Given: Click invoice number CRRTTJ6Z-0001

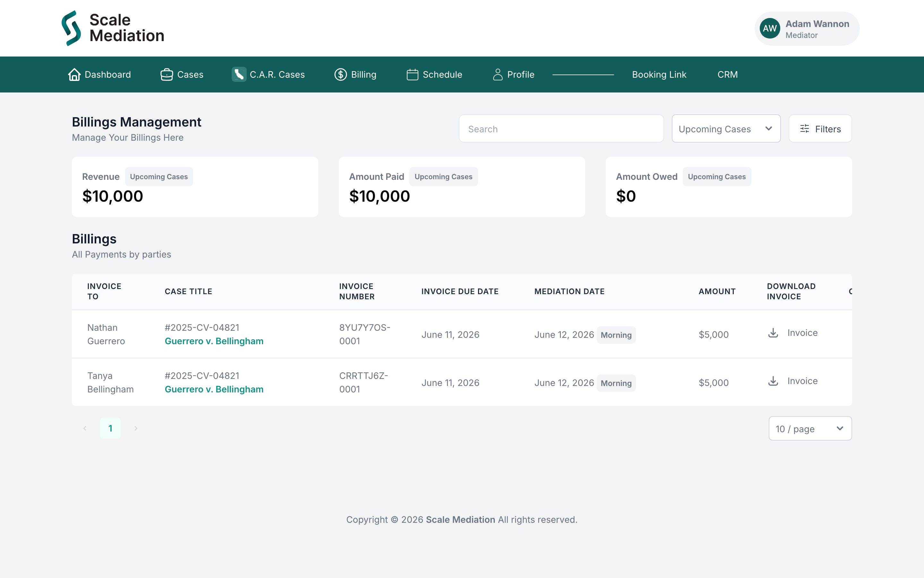Looking at the screenshot, I should (x=364, y=382).
